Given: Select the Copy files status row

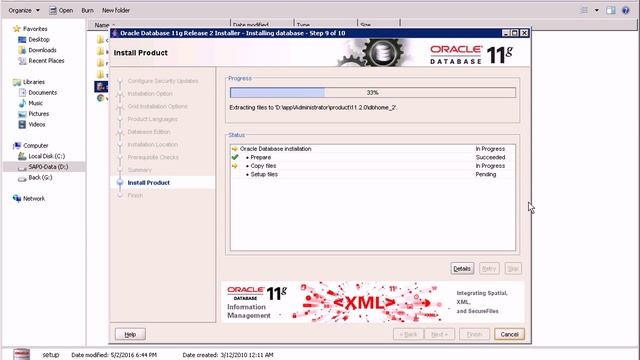Looking at the screenshot, I should click(x=373, y=166).
